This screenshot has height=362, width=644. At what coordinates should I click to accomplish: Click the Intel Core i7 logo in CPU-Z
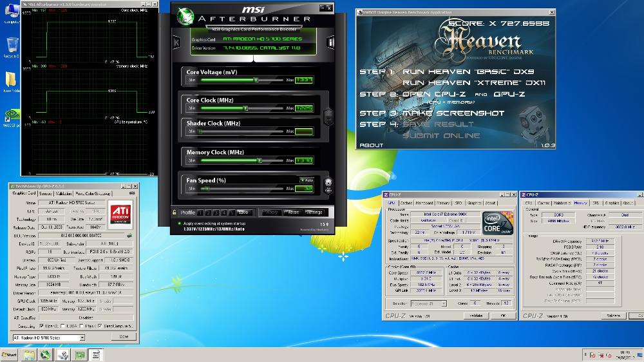pyautogui.click(x=498, y=223)
